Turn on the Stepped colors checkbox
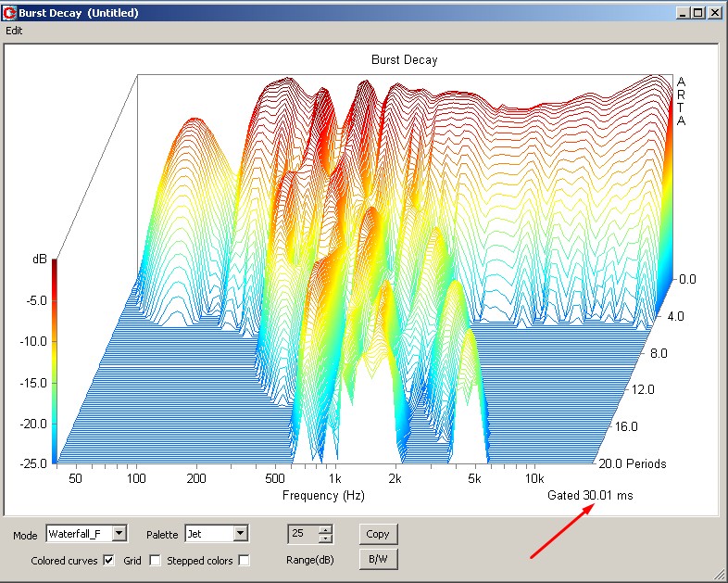 click(244, 561)
